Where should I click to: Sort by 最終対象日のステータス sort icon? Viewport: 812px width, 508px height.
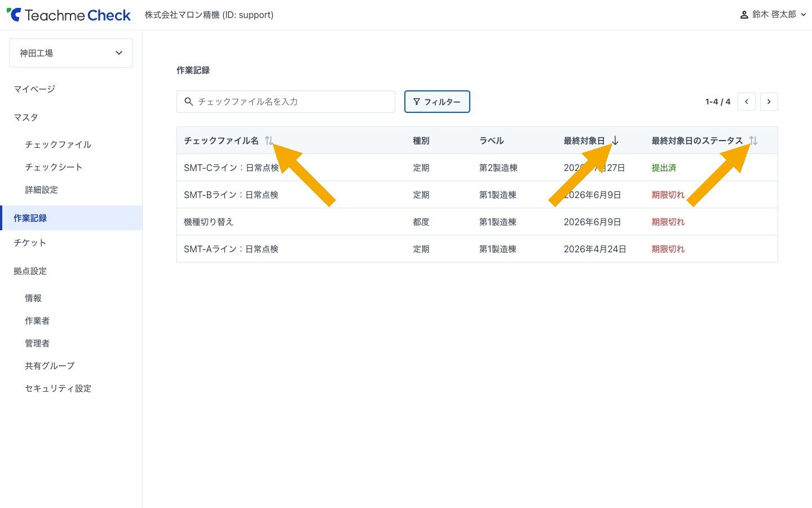click(753, 141)
